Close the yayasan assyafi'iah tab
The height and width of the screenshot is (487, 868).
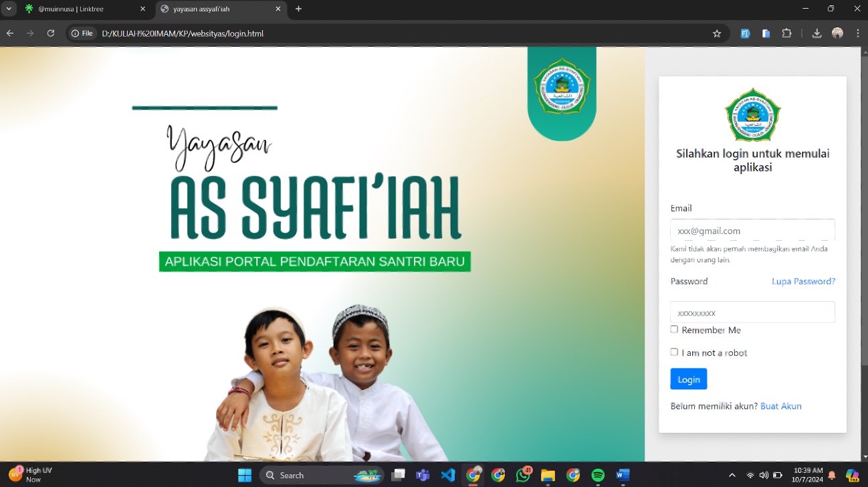278,9
